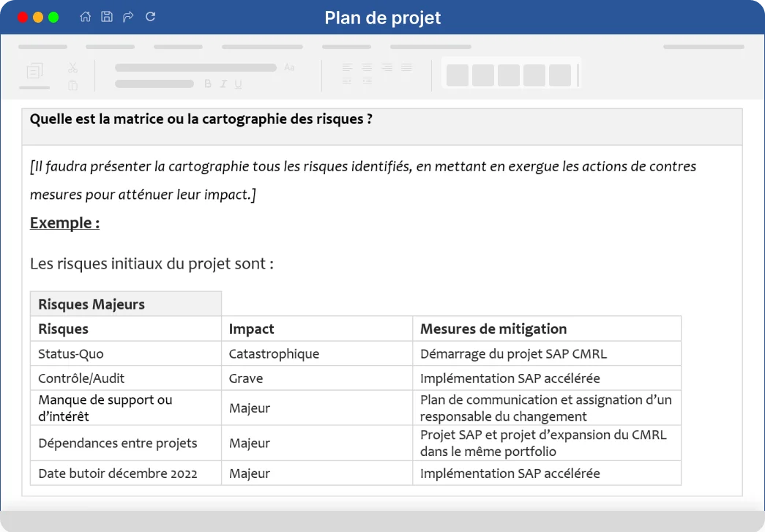This screenshot has height=532, width=765.
Task: Toggle bold formatting
Action: 207,83
